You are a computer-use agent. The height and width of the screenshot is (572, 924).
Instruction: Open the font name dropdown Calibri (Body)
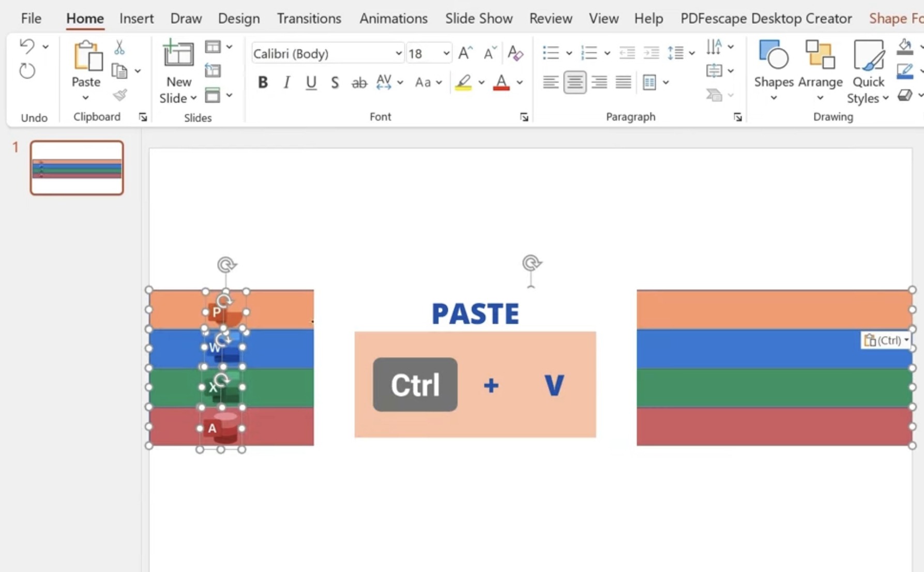[398, 53]
